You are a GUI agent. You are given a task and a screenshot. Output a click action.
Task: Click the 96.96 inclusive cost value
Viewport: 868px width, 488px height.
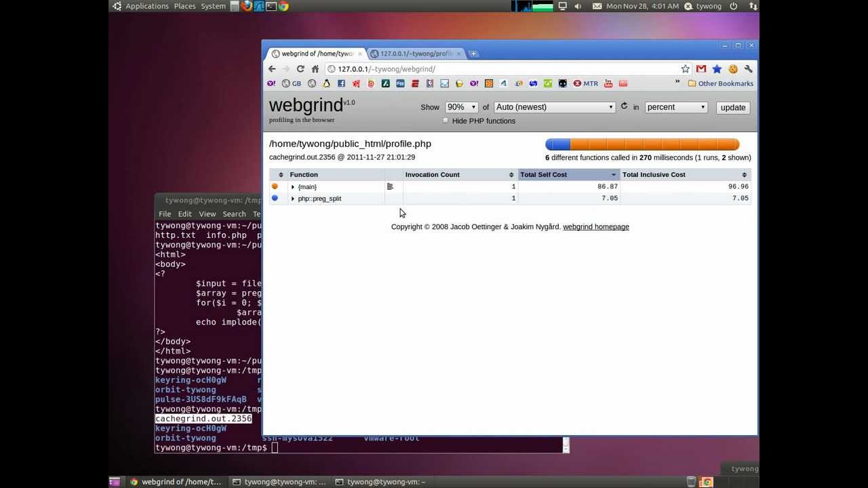coord(738,186)
